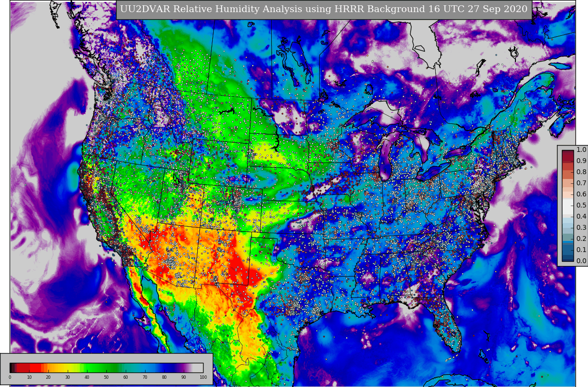Click the '0' tick label on the humidity colorbar
588x387 pixels.
pos(10,377)
